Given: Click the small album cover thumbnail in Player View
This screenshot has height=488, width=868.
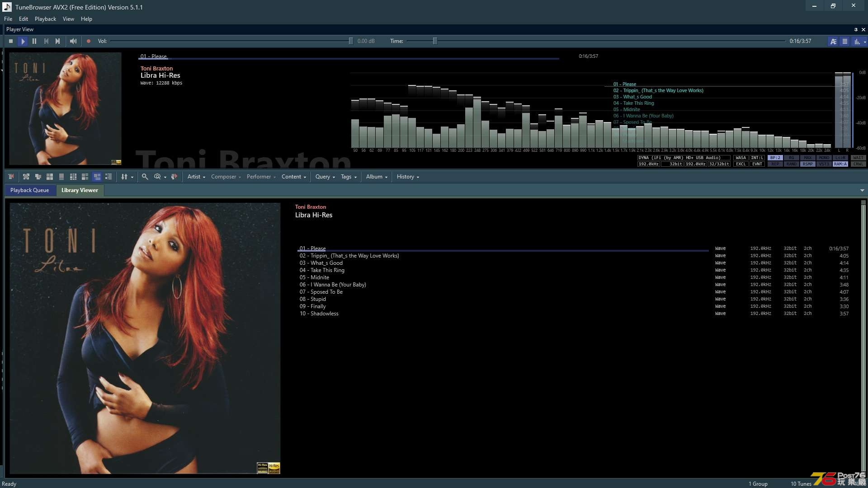Looking at the screenshot, I should point(65,108).
